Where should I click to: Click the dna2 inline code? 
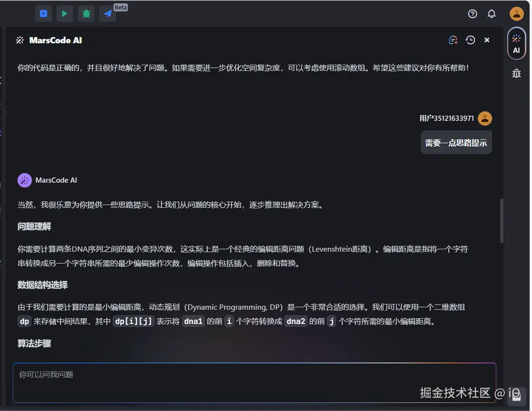(296, 321)
